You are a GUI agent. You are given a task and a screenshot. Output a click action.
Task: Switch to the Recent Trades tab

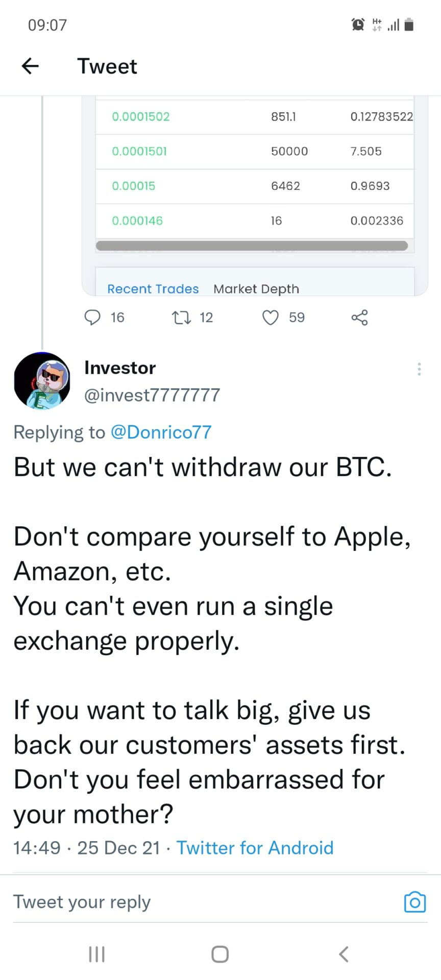click(x=153, y=289)
